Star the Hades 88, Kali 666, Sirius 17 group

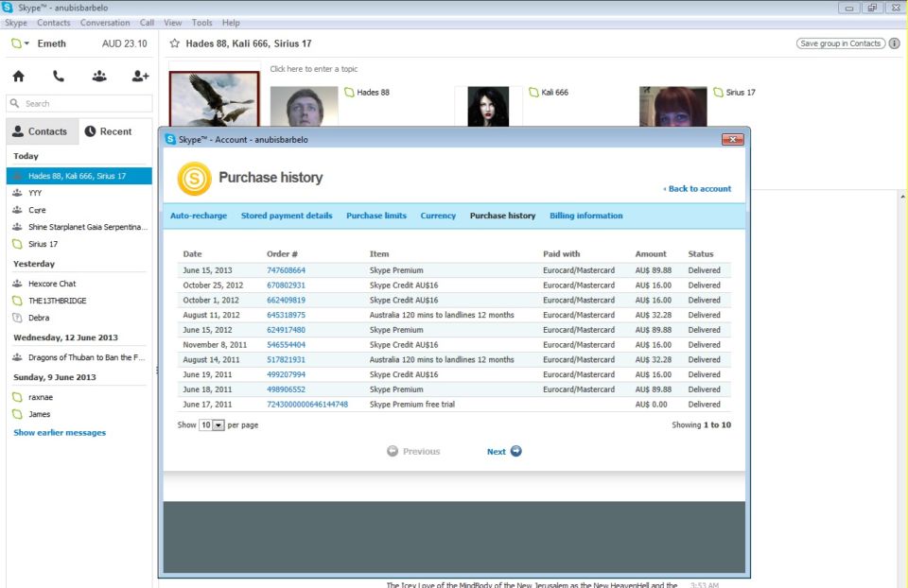(x=174, y=43)
